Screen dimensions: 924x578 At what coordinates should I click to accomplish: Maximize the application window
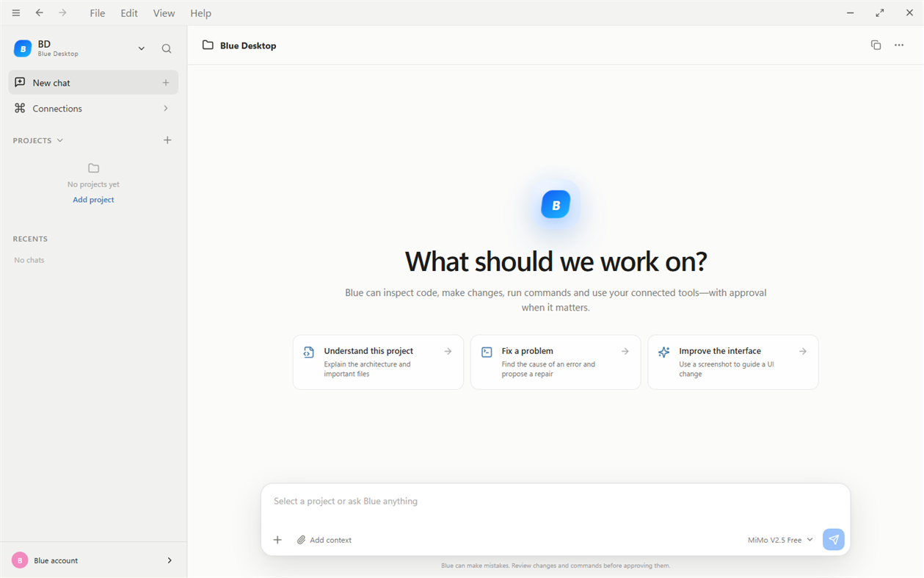pyautogui.click(x=879, y=12)
